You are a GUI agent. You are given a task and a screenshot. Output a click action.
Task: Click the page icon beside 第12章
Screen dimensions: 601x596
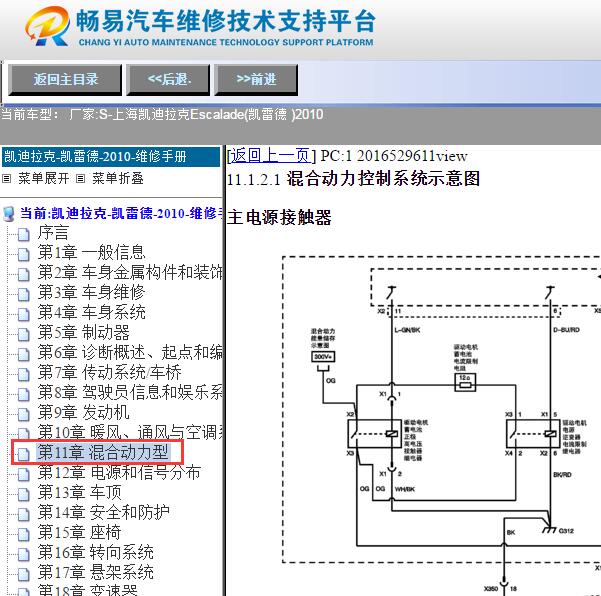(x=23, y=474)
